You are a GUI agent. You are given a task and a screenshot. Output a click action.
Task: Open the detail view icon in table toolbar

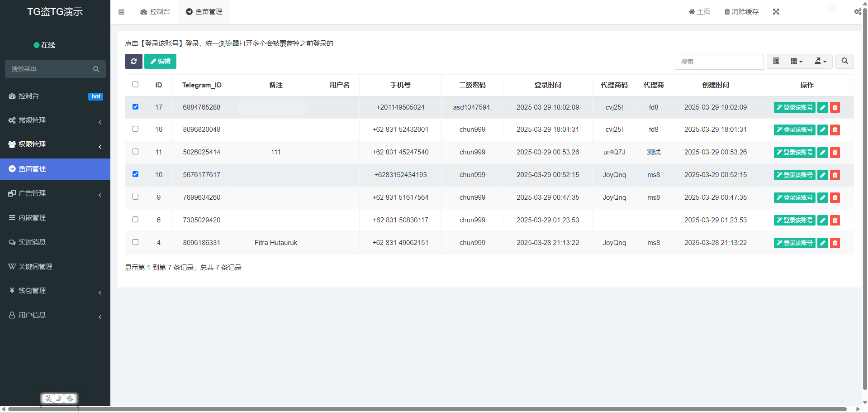(776, 61)
